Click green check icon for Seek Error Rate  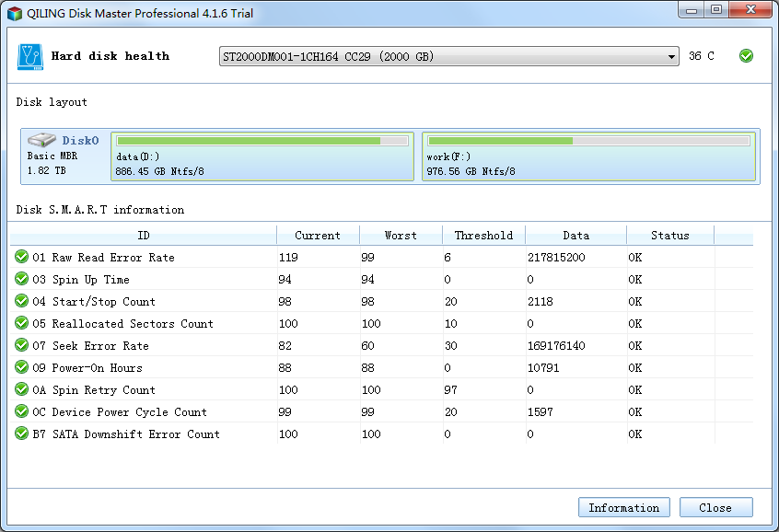pos(21,345)
